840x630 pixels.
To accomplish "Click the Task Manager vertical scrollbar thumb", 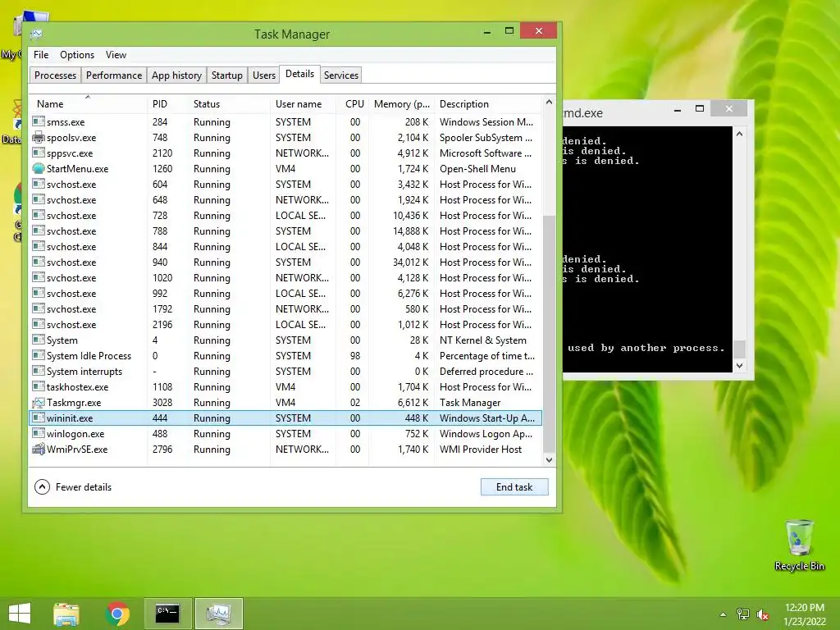I will (x=549, y=334).
